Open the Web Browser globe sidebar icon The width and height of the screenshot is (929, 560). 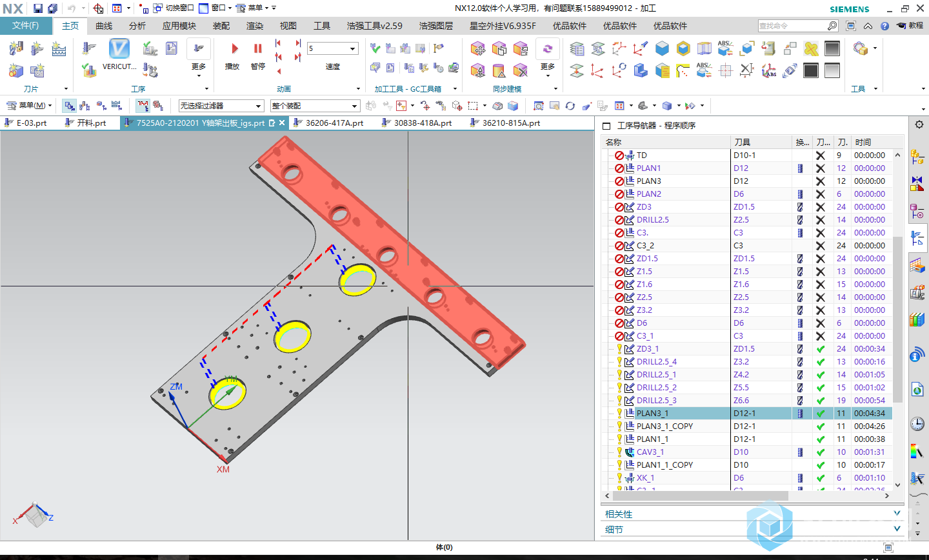(x=917, y=389)
